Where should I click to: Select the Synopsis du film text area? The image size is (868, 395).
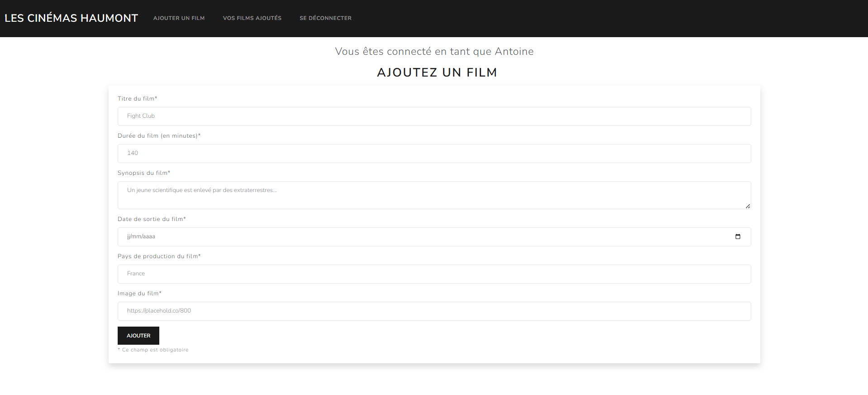(x=434, y=195)
